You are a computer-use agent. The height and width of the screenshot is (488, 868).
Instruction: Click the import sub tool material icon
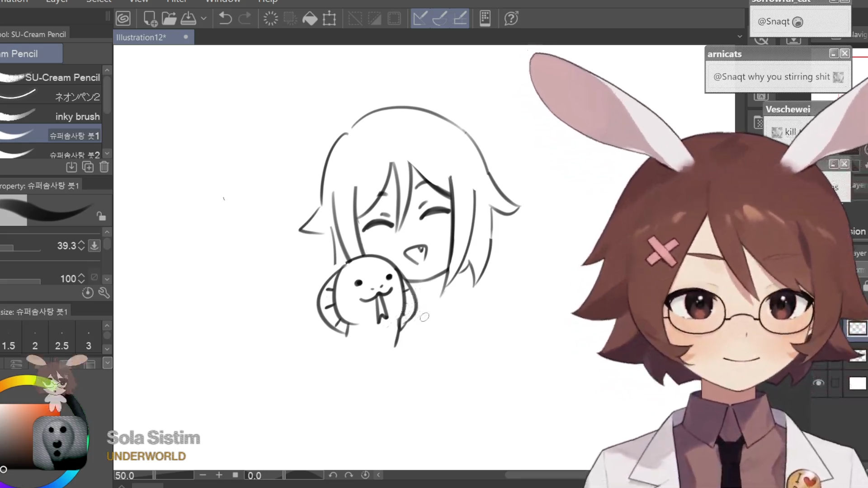(71, 167)
